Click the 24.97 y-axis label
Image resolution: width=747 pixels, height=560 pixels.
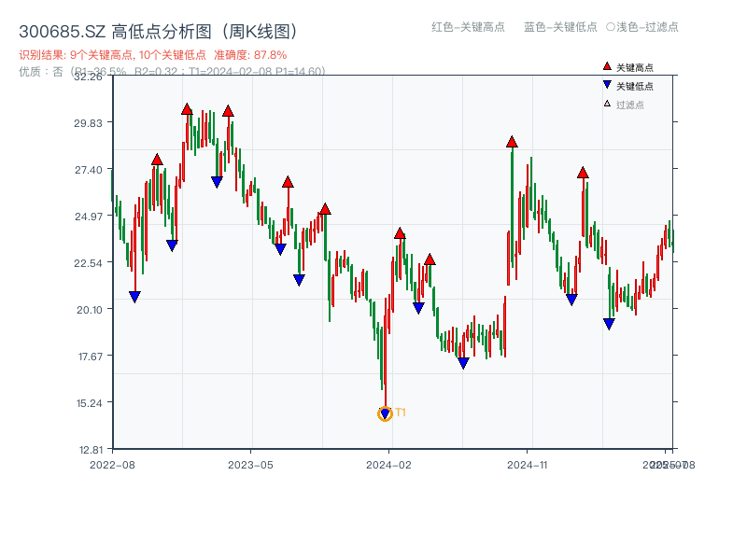[x=88, y=217]
